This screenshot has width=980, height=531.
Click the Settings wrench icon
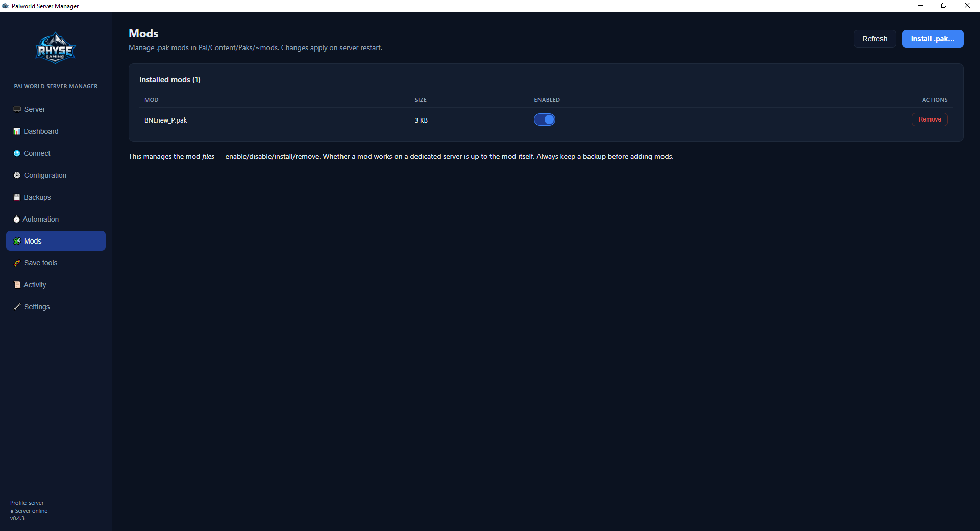[x=17, y=307]
